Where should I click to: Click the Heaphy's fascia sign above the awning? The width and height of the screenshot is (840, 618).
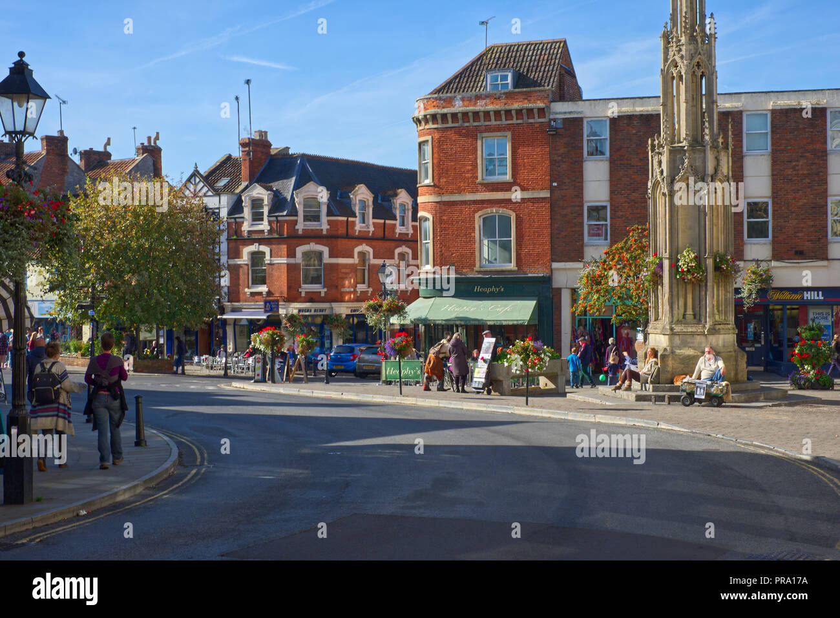coord(488,289)
